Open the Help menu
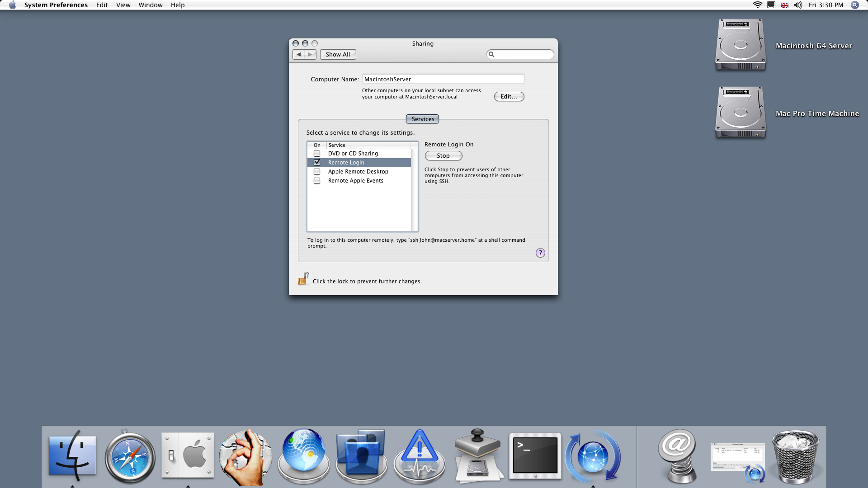This screenshot has height=488, width=868. pyautogui.click(x=178, y=5)
